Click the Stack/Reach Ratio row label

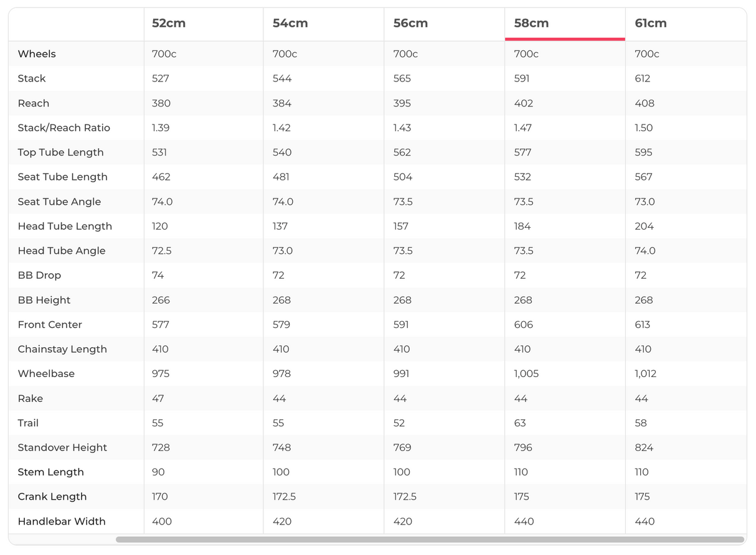pos(64,128)
